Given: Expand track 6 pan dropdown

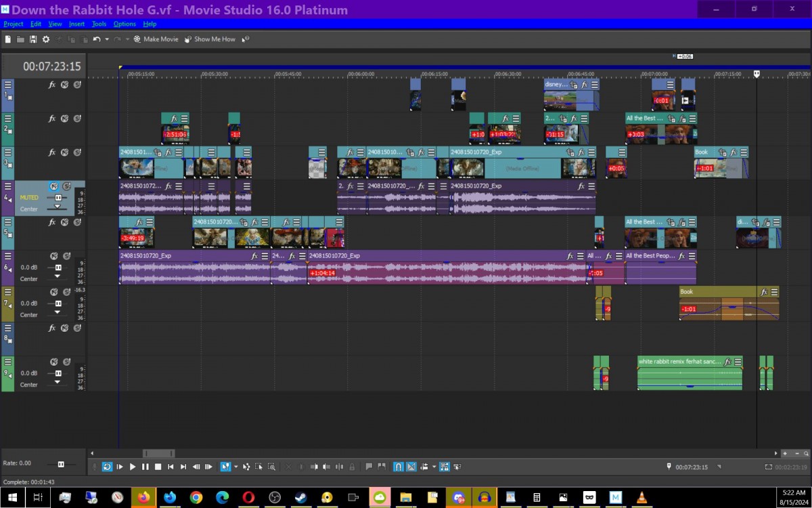Looking at the screenshot, I should pos(57,276).
